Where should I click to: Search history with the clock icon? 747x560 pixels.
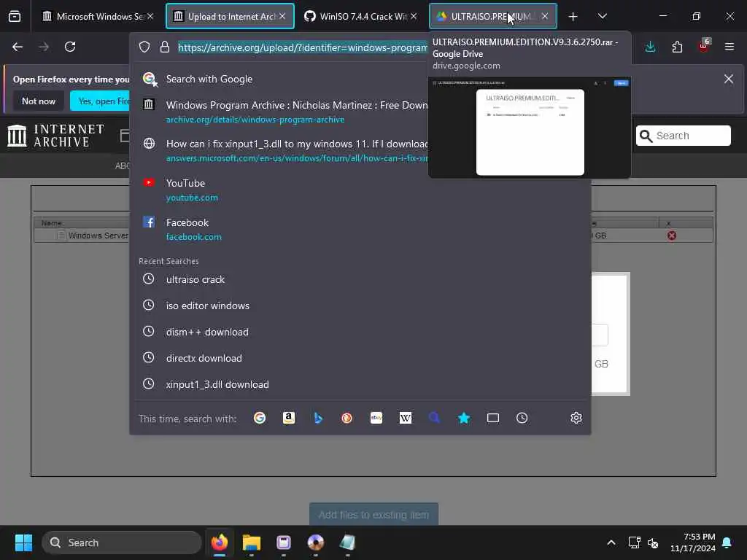tap(522, 418)
